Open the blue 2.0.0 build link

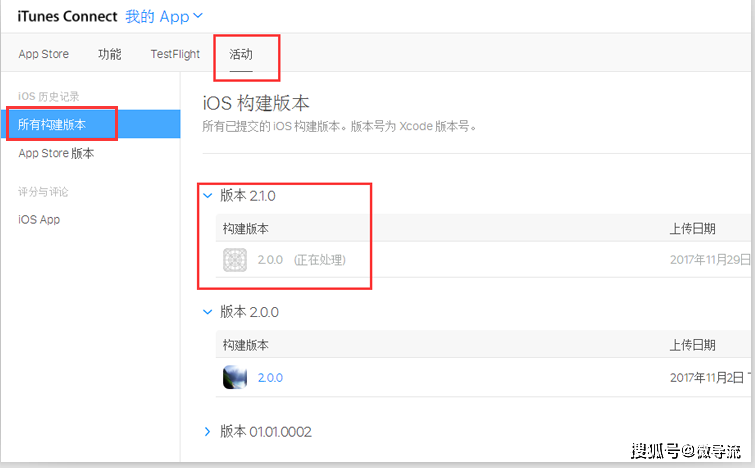click(270, 377)
